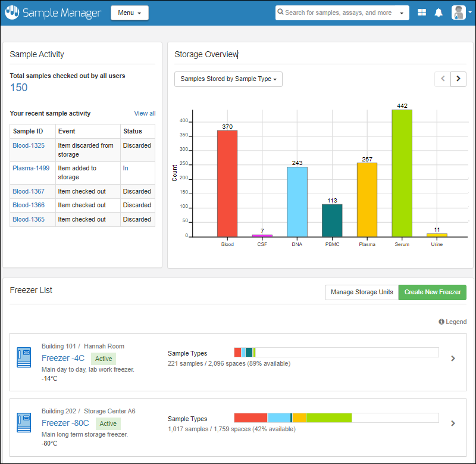Open the View all activity link

pyautogui.click(x=145, y=113)
